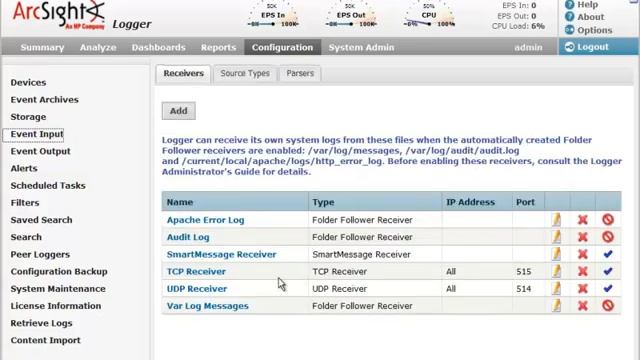Click the ArcSight Logger logo
The image size is (640, 360).
click(x=82, y=16)
